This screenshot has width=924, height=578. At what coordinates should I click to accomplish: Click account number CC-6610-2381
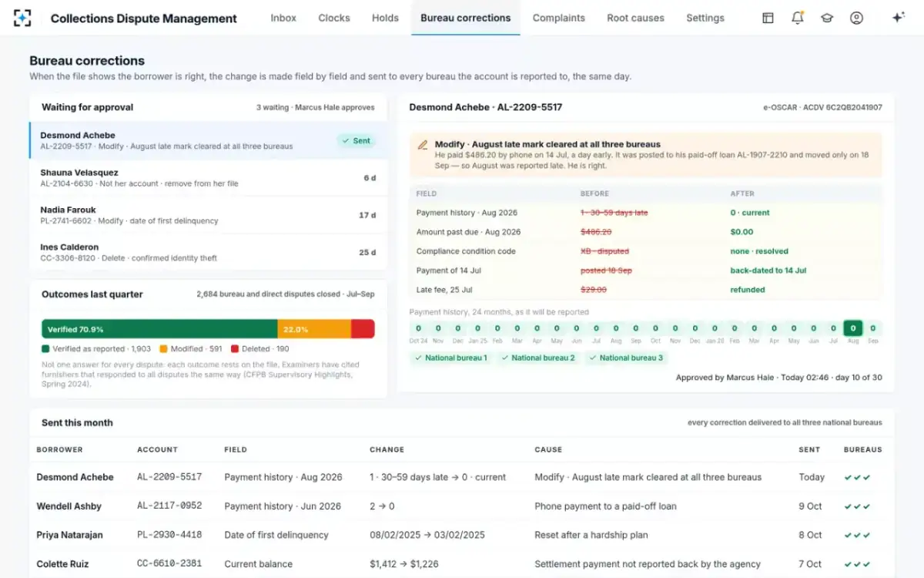[x=169, y=564]
